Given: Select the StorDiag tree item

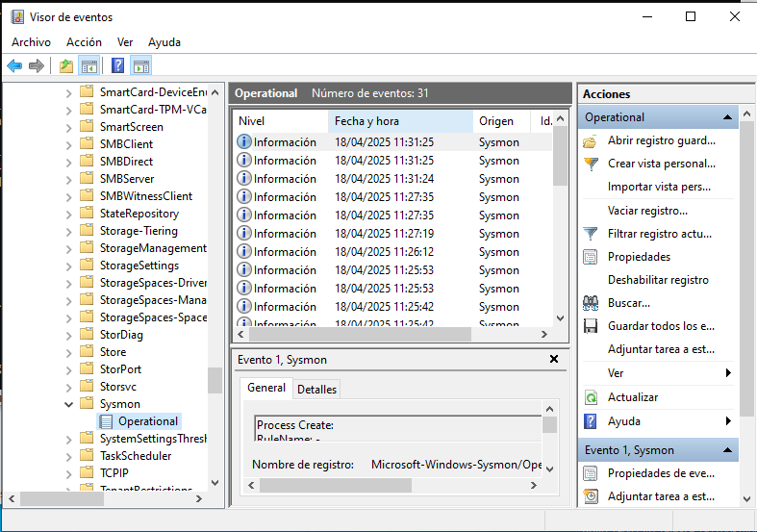Looking at the screenshot, I should 121,335.
